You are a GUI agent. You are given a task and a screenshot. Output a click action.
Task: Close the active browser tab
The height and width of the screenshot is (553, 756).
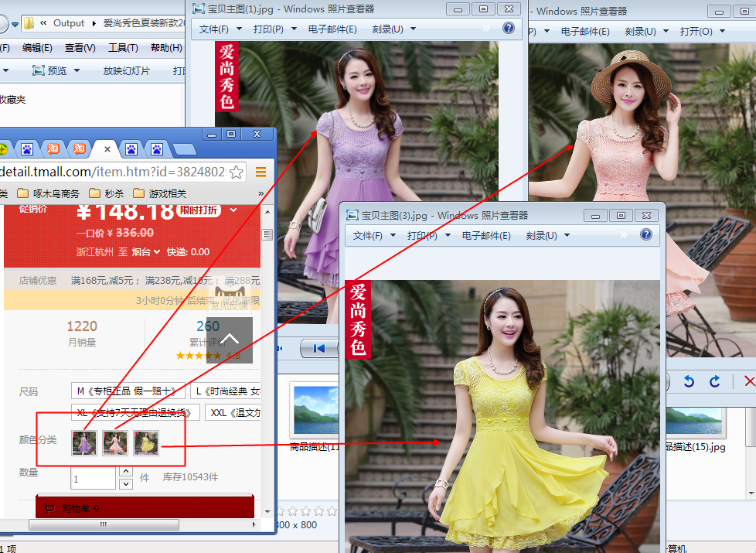(107, 149)
